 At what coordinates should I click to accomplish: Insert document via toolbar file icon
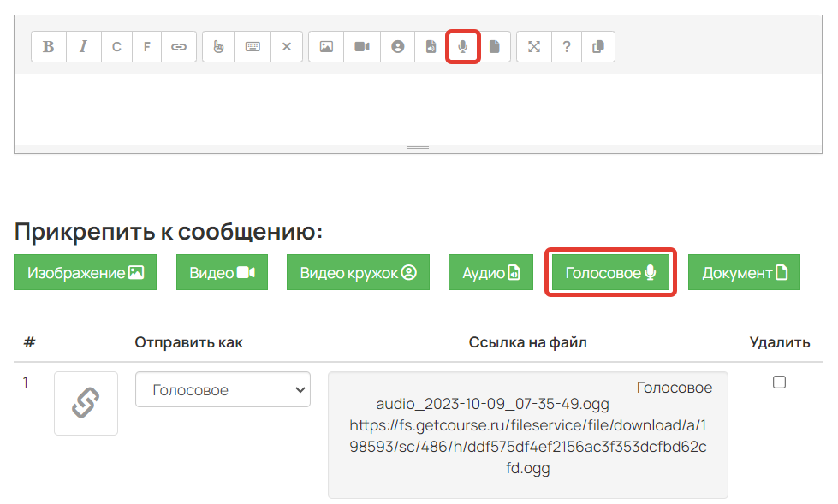(x=495, y=47)
